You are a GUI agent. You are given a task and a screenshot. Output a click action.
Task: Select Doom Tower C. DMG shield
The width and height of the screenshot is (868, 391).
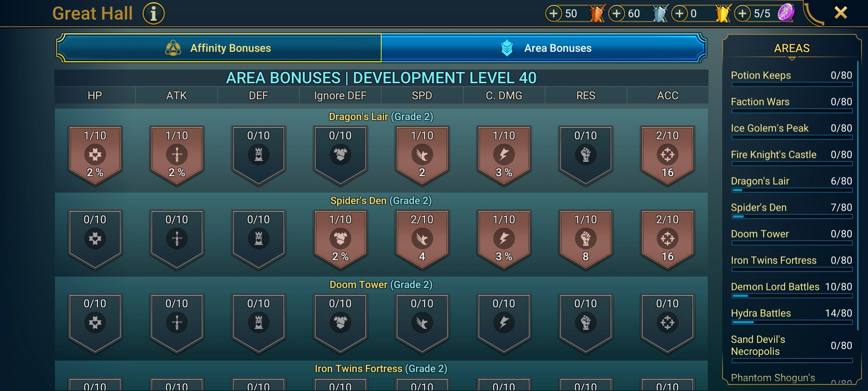coord(504,323)
